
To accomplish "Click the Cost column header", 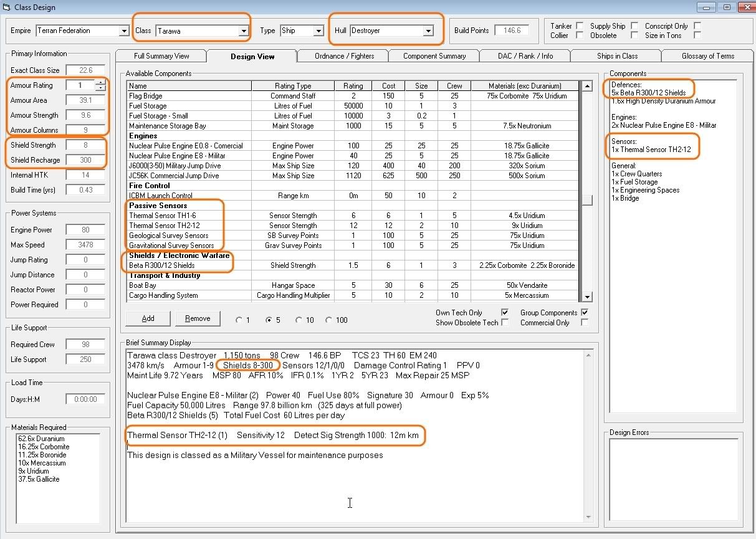I will tap(388, 86).
